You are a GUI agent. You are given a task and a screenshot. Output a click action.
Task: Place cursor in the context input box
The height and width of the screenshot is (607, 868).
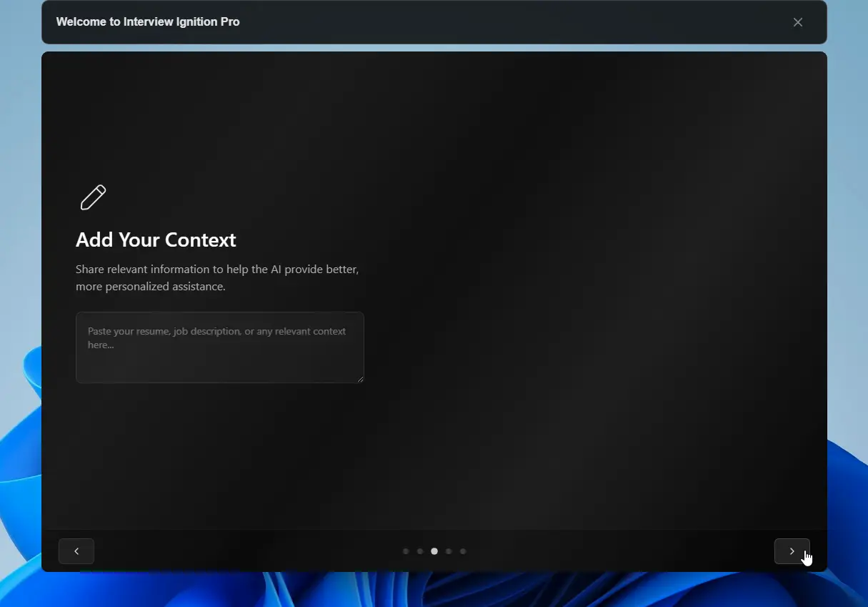(x=219, y=347)
